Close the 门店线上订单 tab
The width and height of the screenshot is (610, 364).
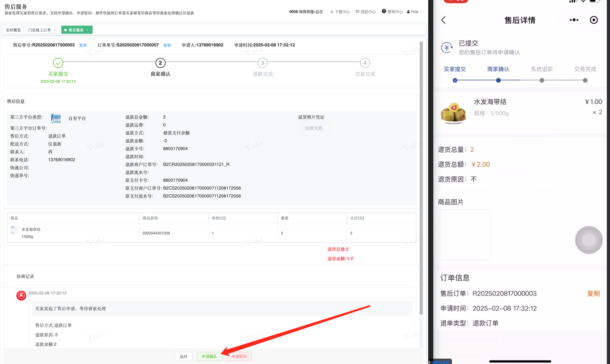(x=54, y=30)
